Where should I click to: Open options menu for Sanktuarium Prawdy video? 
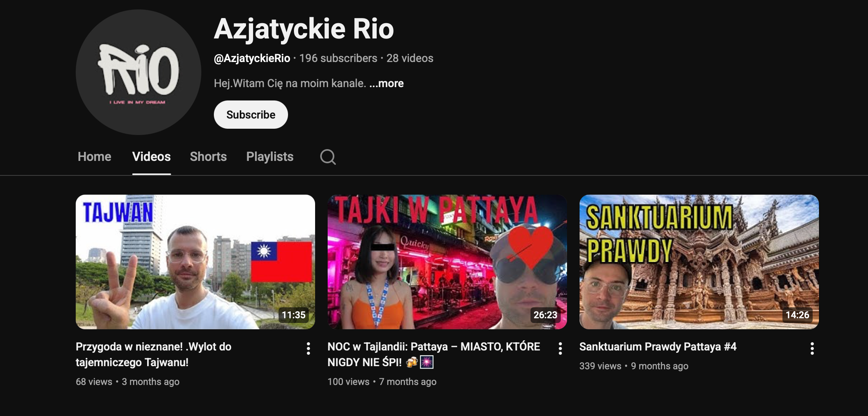point(812,348)
